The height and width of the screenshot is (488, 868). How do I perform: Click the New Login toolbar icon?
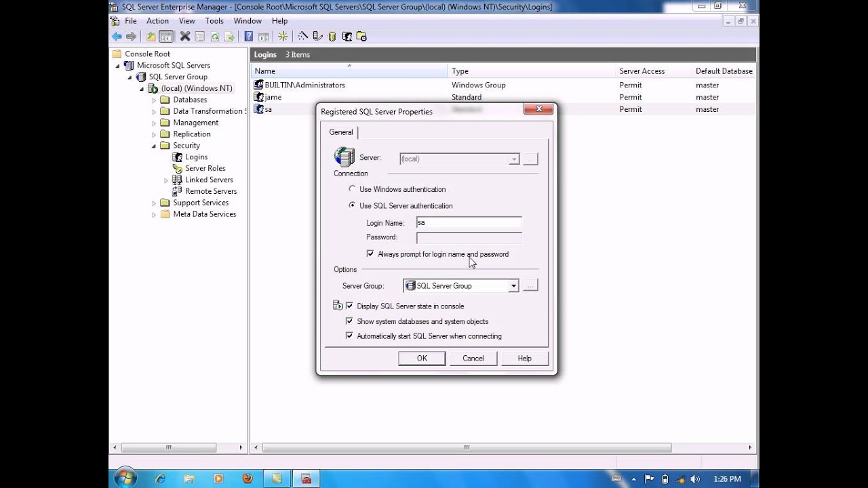coord(347,37)
